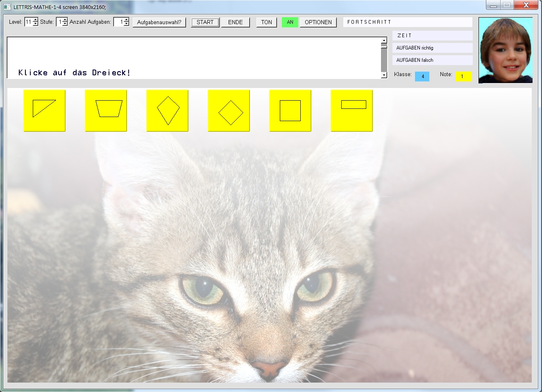
Task: Choose the rotated square diamond tile
Action: (x=229, y=110)
